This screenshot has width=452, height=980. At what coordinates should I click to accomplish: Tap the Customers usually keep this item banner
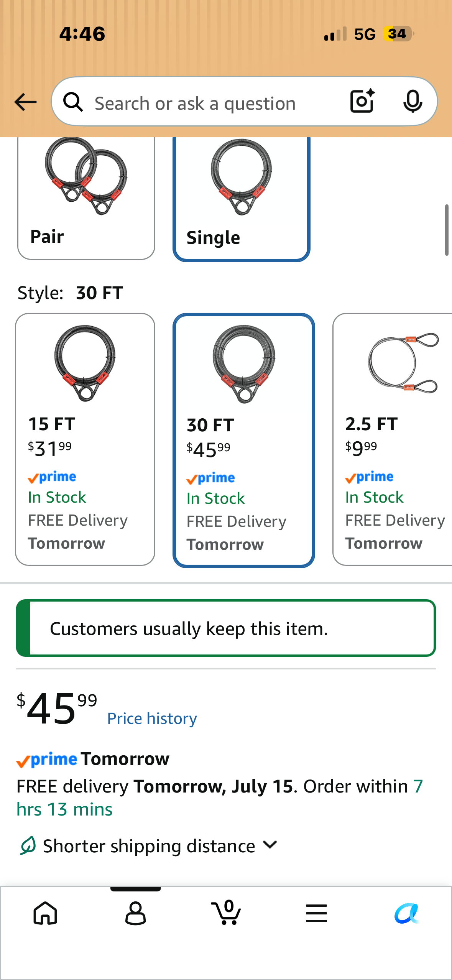tap(226, 628)
